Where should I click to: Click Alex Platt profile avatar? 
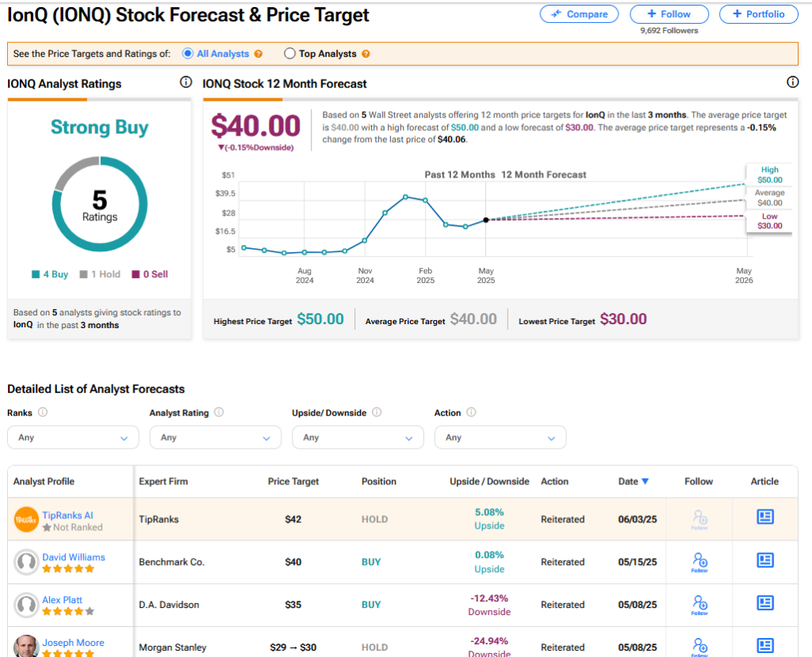(x=26, y=605)
